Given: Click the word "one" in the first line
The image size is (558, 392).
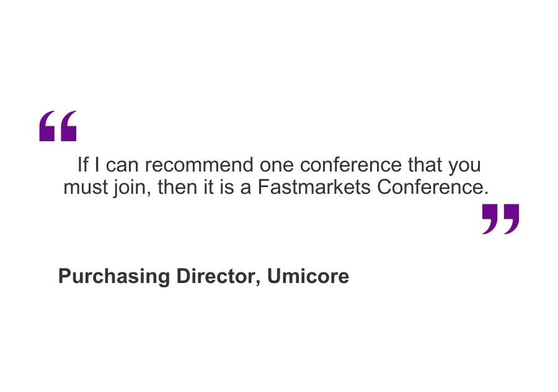Looking at the screenshot, I should (277, 165).
